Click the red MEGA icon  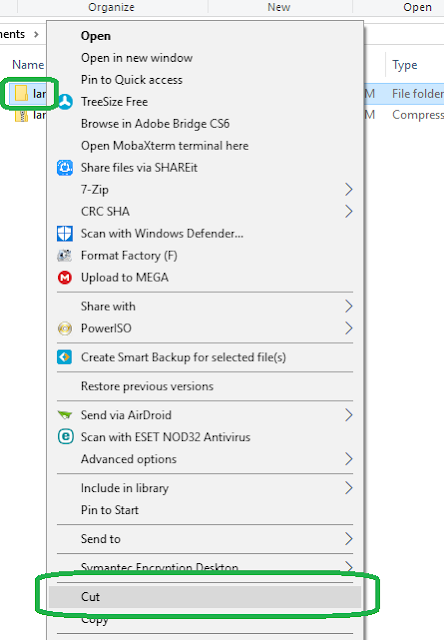65,278
